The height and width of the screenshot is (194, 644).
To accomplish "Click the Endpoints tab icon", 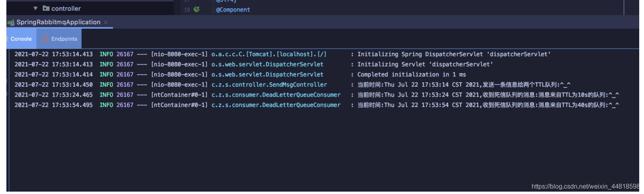I will click(x=45, y=39).
